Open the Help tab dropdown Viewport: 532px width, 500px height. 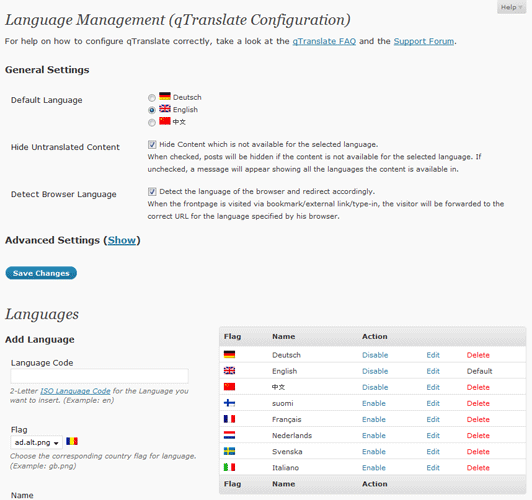coord(511,7)
